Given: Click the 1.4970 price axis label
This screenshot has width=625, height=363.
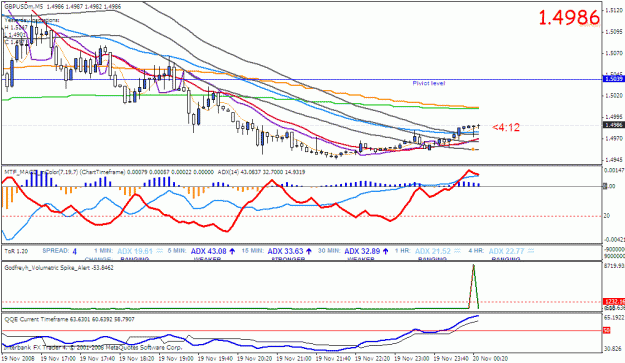Looking at the screenshot, I should 614,138.
